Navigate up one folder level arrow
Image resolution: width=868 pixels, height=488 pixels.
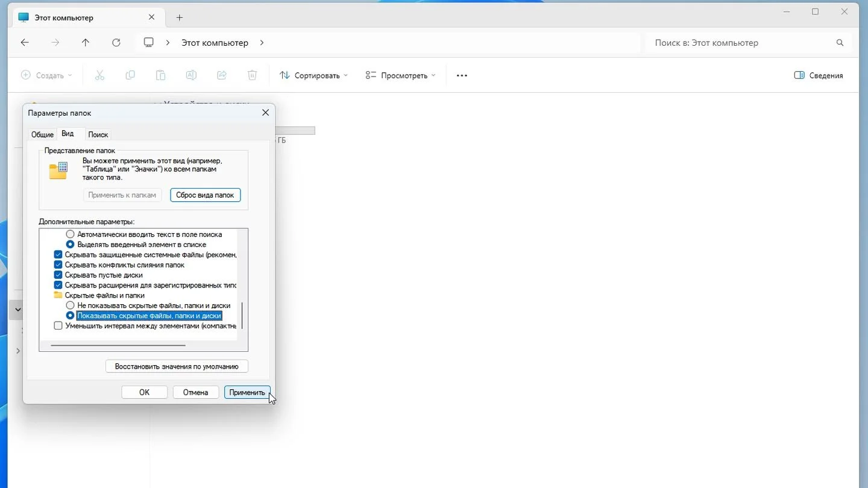[86, 43]
